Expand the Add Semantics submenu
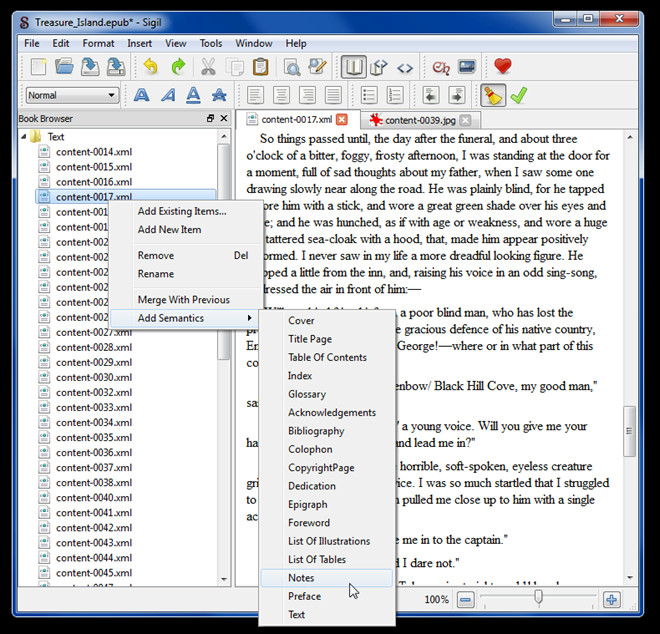 (x=185, y=318)
